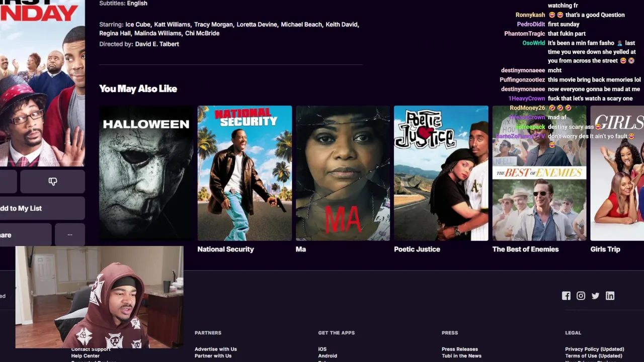This screenshot has height=362, width=644.
Task: Open cast member Katt Williams' page
Action: 172,24
